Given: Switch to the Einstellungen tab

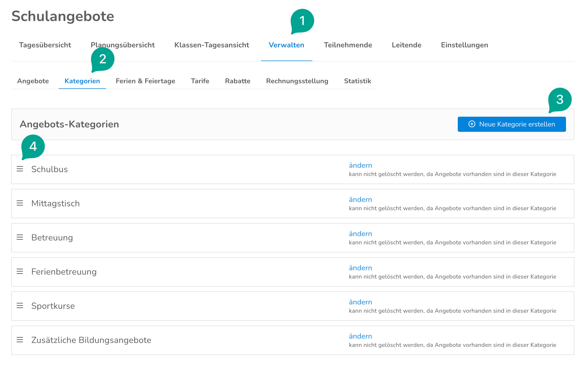Looking at the screenshot, I should click(x=464, y=45).
